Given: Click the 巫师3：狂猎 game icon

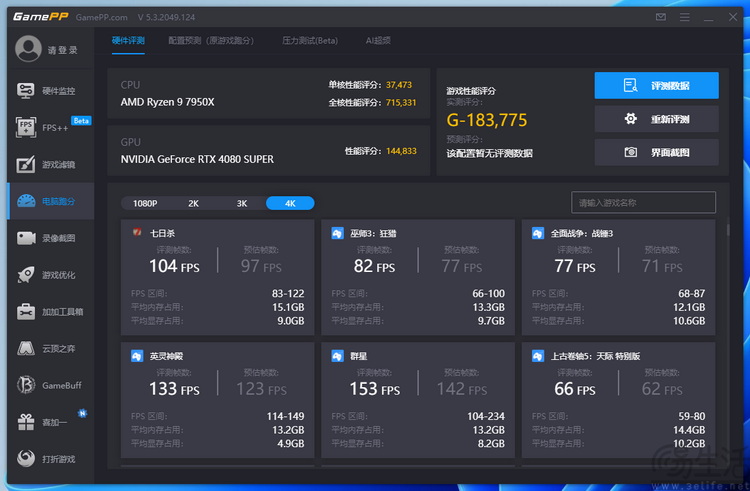Looking at the screenshot, I should [337, 233].
